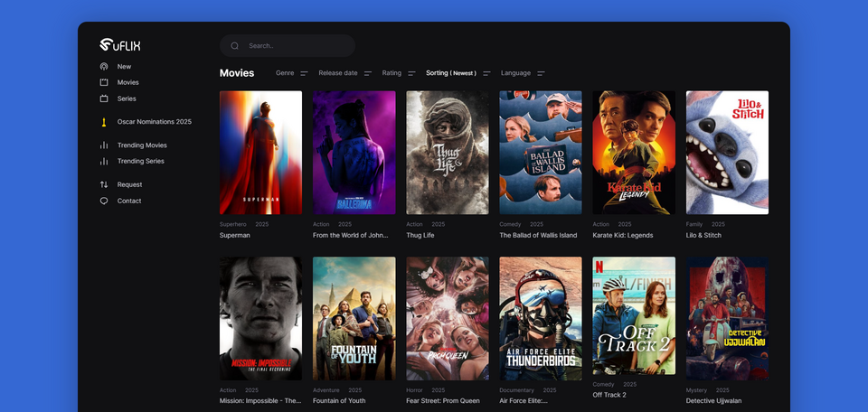The height and width of the screenshot is (412, 868).
Task: Click the uFLIX logo
Action: pos(120,45)
